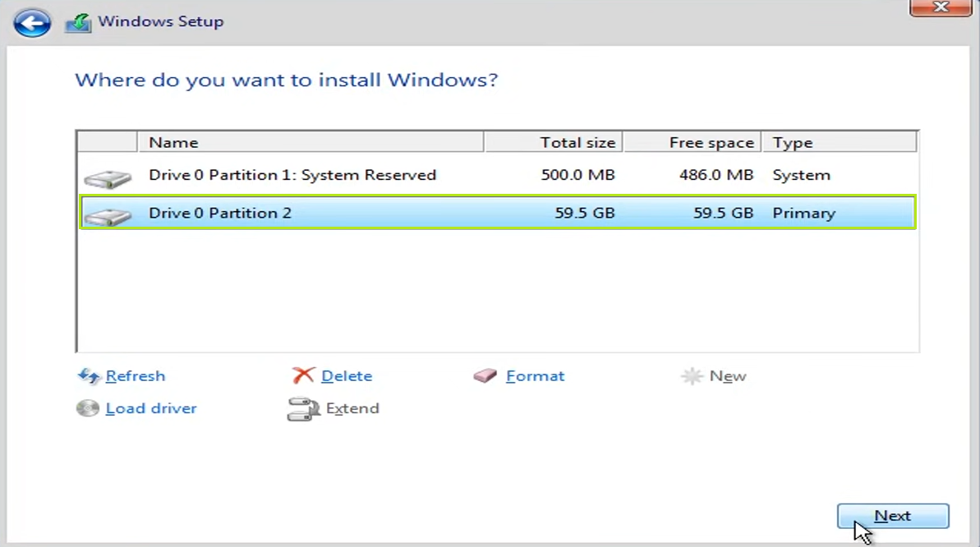This screenshot has width=980, height=547.
Task: Select Drive 0 Partition 1: System Reserved
Action: coord(292,175)
